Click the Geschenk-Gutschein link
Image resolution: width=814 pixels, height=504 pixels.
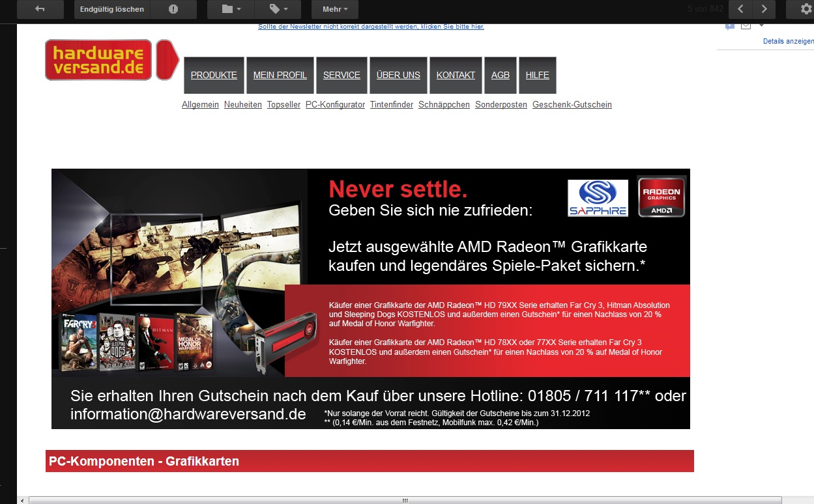[x=572, y=105]
